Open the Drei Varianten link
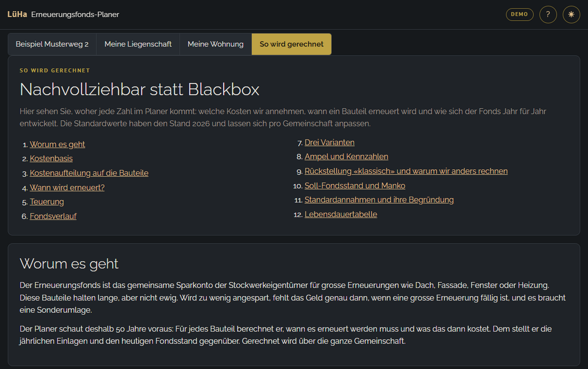Image resolution: width=588 pixels, height=369 pixels. coord(330,142)
